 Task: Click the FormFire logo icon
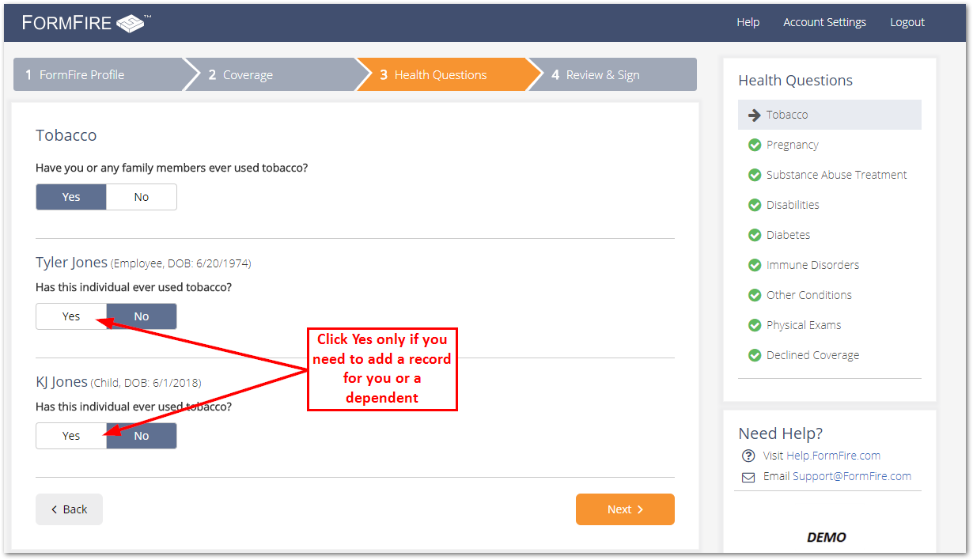tap(131, 23)
